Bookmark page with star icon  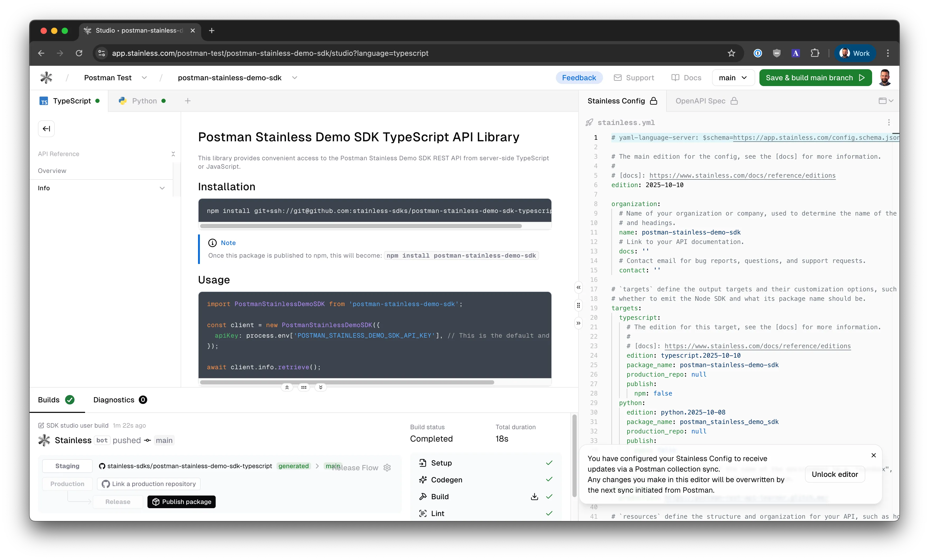pos(732,53)
